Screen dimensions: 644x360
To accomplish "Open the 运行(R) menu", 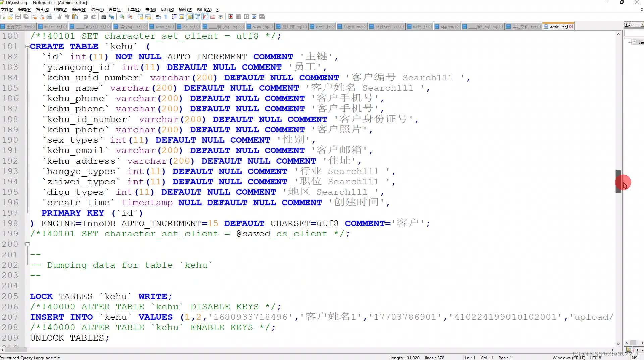I will [x=167, y=10].
